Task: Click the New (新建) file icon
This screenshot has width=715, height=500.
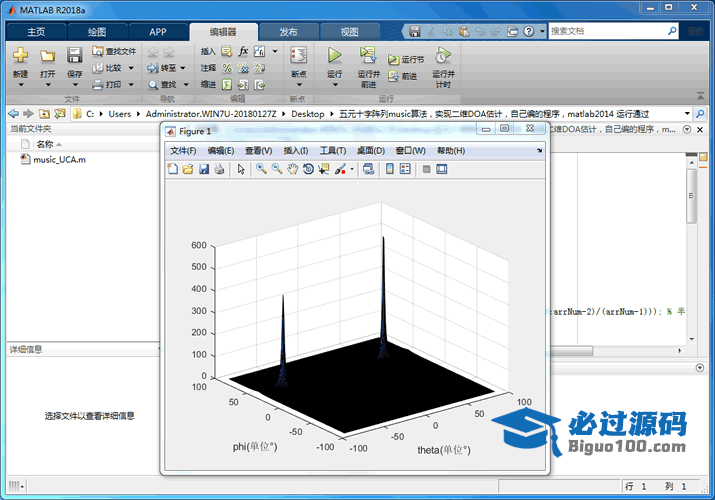Action: (x=20, y=56)
